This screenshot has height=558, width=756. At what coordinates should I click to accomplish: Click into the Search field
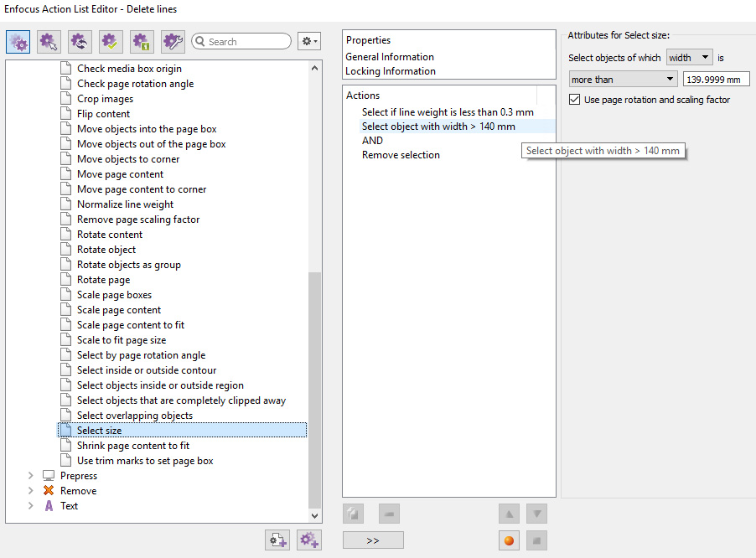coord(241,41)
